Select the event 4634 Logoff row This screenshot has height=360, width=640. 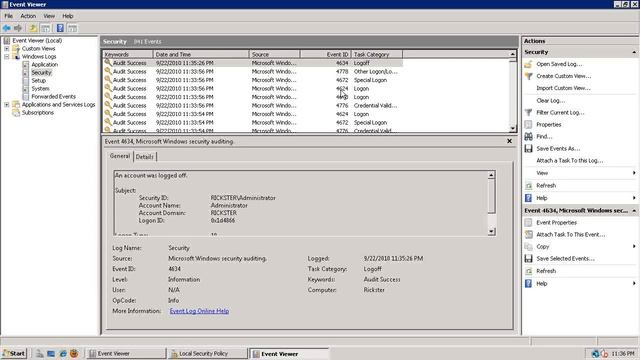click(x=252, y=63)
